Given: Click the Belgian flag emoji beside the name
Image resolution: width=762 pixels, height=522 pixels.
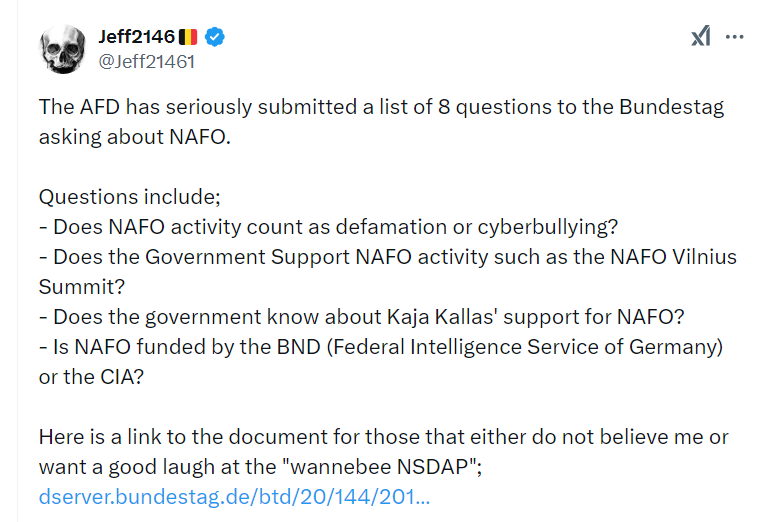Looking at the screenshot, I should [188, 37].
